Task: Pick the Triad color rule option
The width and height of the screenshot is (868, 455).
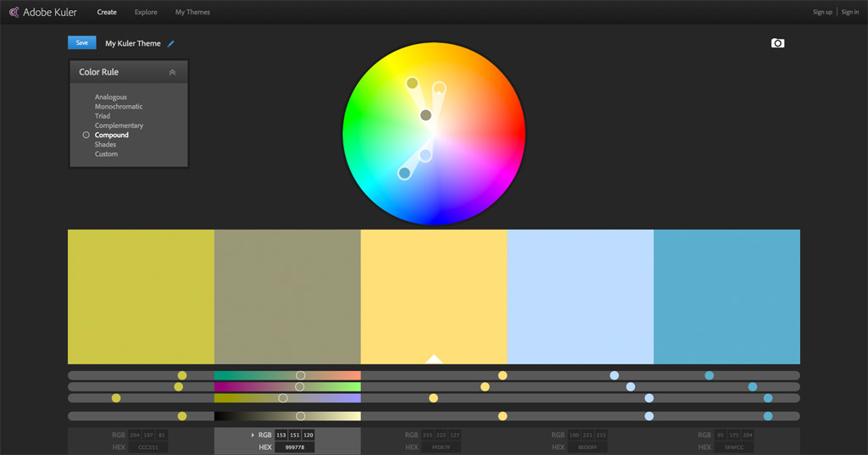Action: click(x=103, y=116)
